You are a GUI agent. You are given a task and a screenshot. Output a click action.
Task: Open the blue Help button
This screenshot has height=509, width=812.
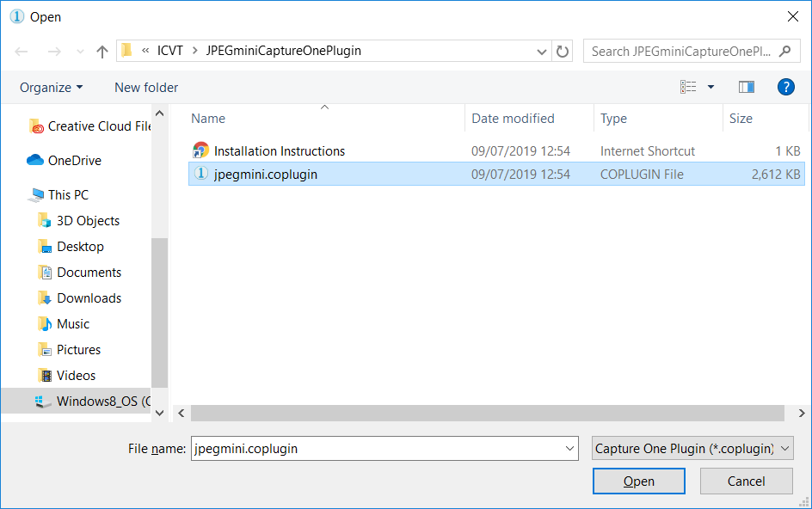click(785, 87)
